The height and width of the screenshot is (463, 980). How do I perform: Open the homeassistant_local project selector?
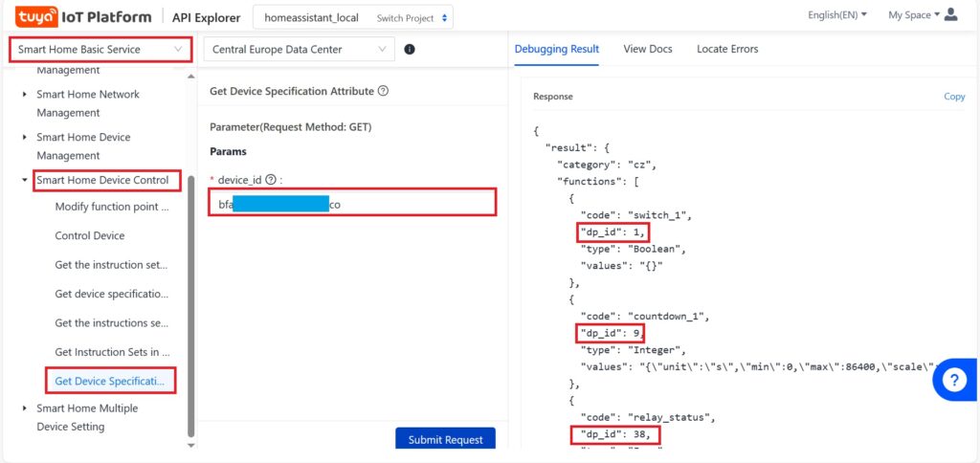353,17
